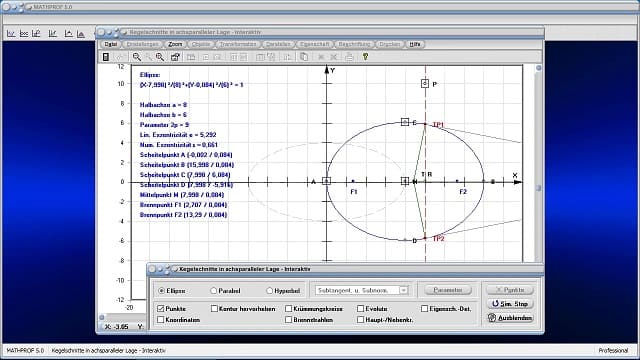Click the horizontal slider knob below graph
640x360 pixels.
[x=102, y=317]
